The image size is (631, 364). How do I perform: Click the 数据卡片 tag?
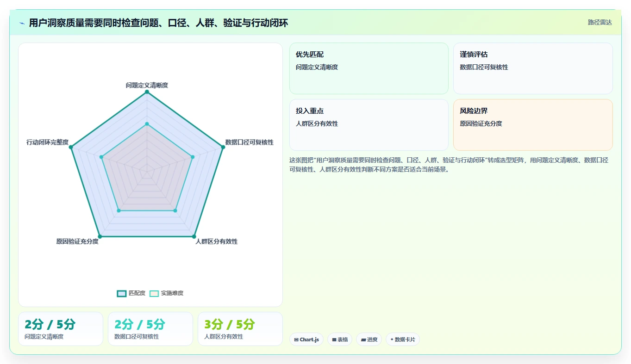click(403, 339)
